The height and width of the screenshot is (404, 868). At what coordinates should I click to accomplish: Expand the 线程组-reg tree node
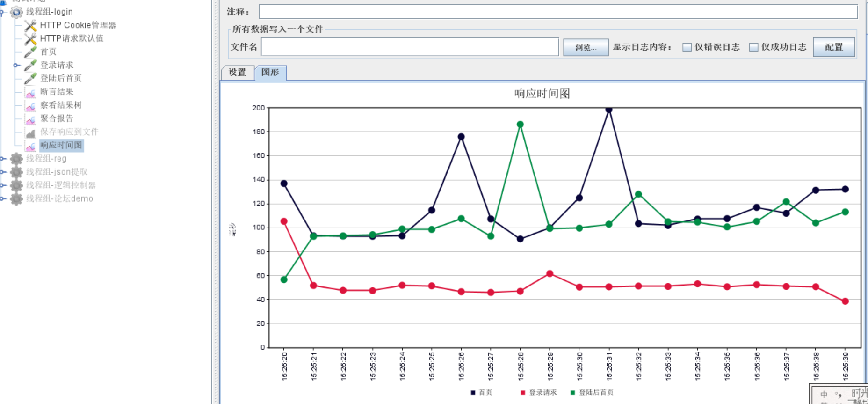[2, 159]
